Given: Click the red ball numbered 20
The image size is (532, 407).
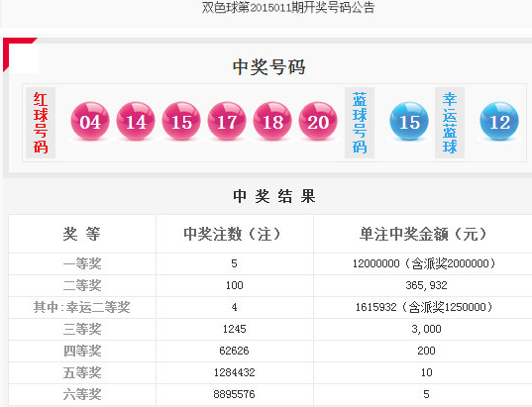Looking at the screenshot, I should click(318, 121).
